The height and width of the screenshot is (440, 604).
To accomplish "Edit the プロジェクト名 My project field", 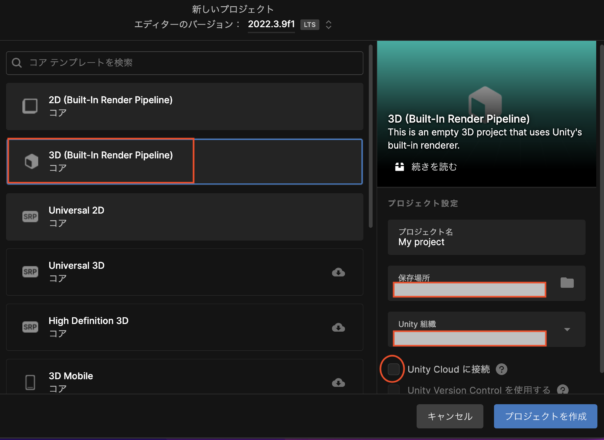I will pos(487,237).
